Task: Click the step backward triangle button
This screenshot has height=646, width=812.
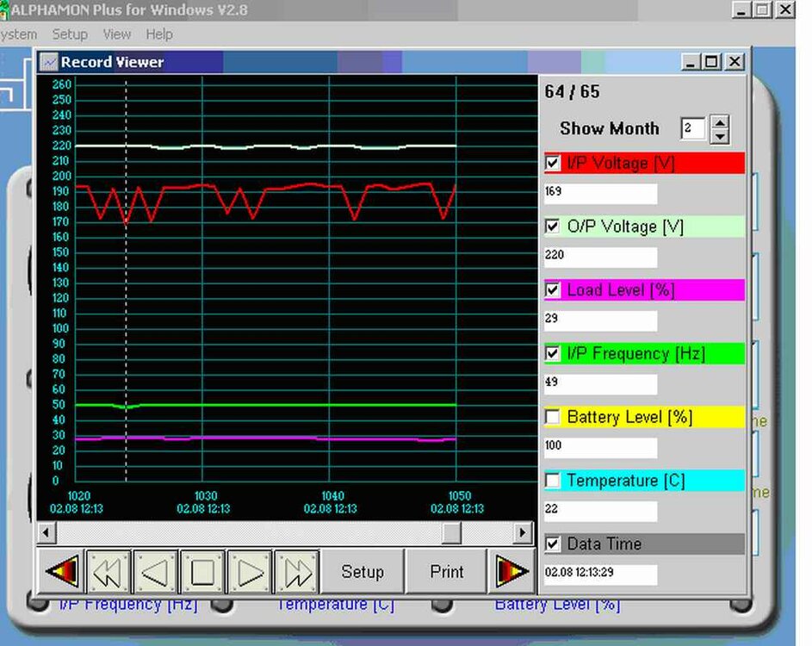Action: 156,572
